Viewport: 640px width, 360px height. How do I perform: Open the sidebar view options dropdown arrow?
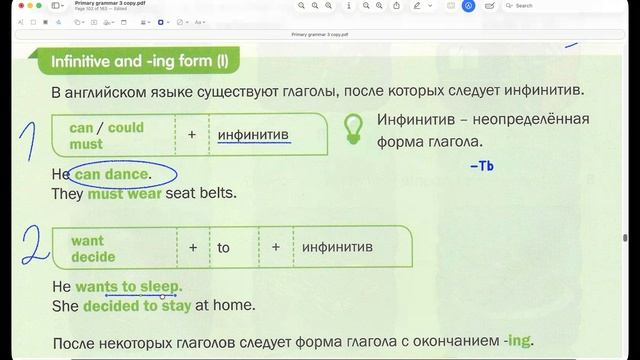[x=63, y=6]
